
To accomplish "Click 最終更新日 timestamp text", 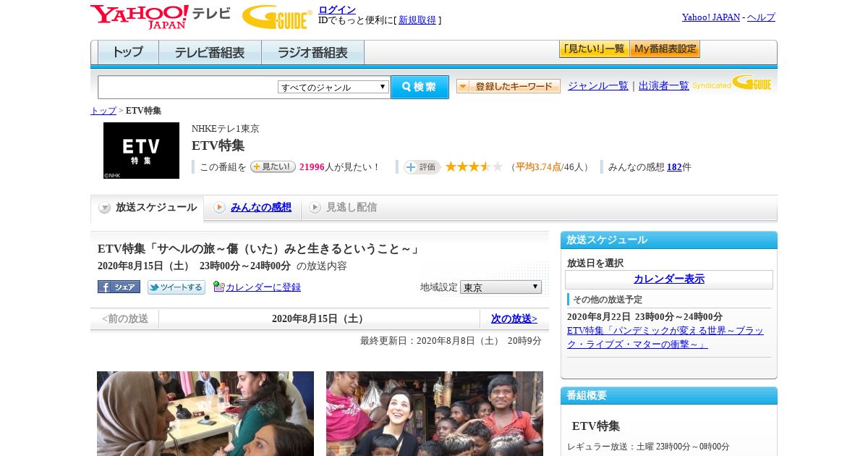I will 451,341.
